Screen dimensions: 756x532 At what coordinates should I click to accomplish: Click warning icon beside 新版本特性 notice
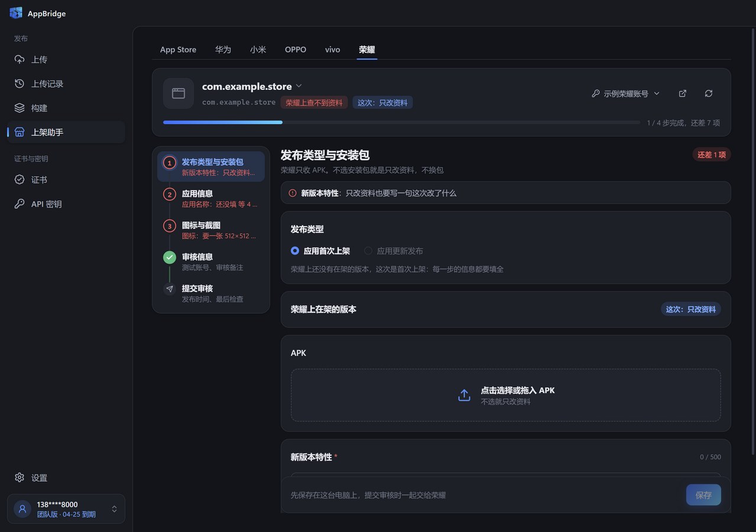click(293, 193)
